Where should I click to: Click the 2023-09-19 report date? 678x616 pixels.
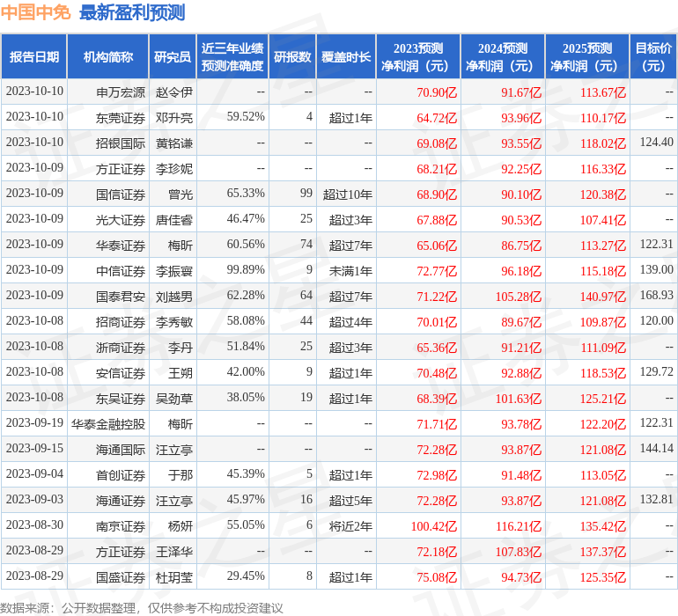pos(34,422)
